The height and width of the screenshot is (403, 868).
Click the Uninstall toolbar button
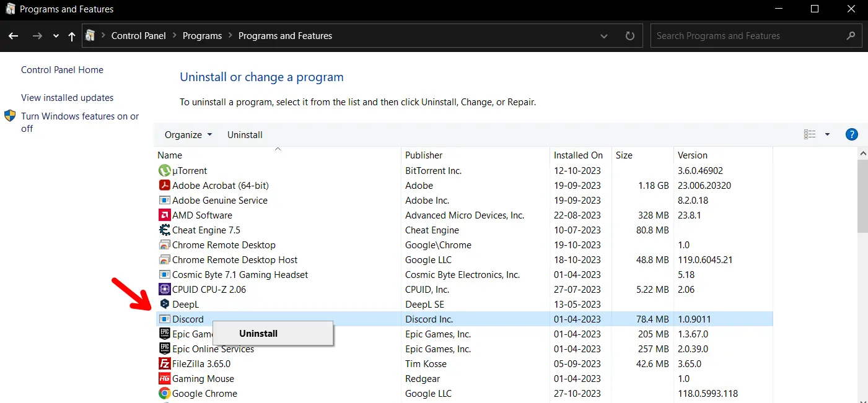point(245,134)
